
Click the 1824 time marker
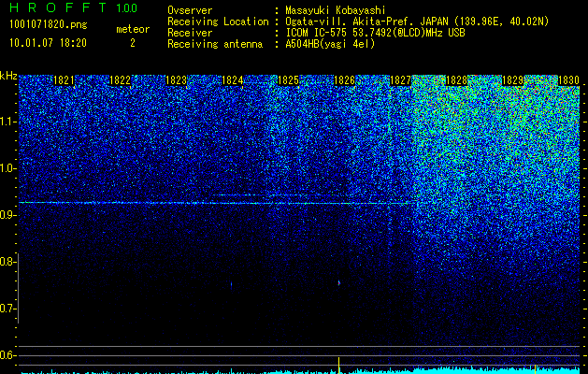tap(232, 80)
